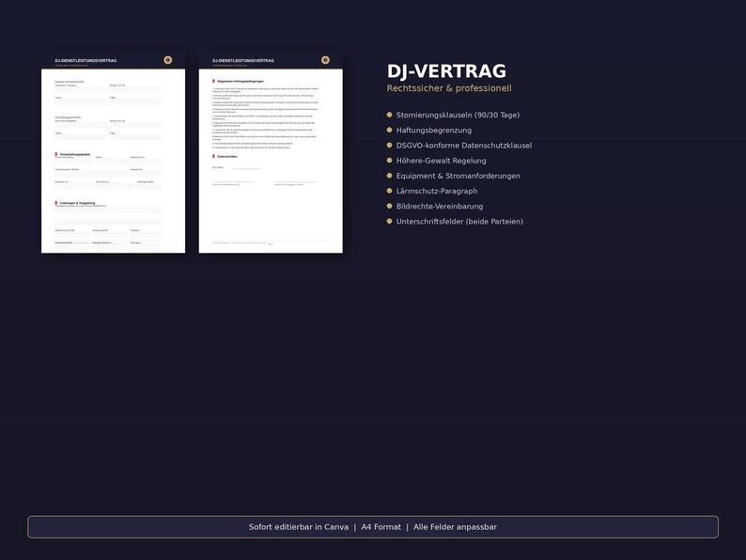The height and width of the screenshot is (560, 746).
Task: Click the 'Lärmschutz-Paragraph' item
Action: coord(437,191)
